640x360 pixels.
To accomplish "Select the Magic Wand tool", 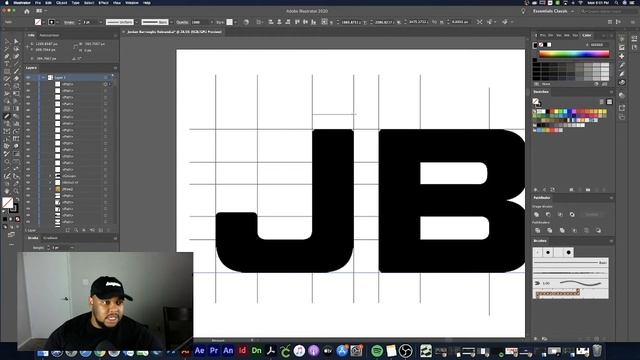I will pyautogui.click(x=7, y=49).
